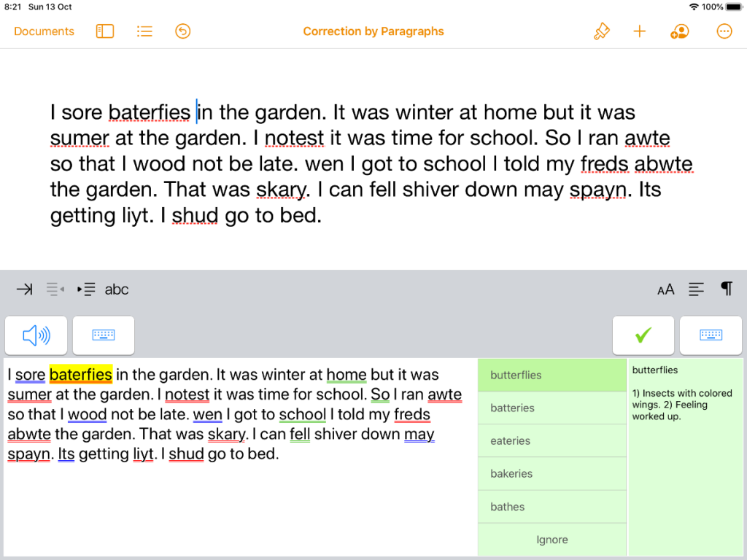Toggle paragraph marks with the pilcrow icon

point(726,289)
